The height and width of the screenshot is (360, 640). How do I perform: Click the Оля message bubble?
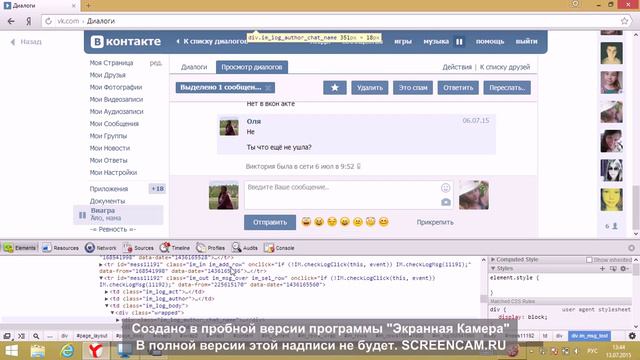[356, 134]
